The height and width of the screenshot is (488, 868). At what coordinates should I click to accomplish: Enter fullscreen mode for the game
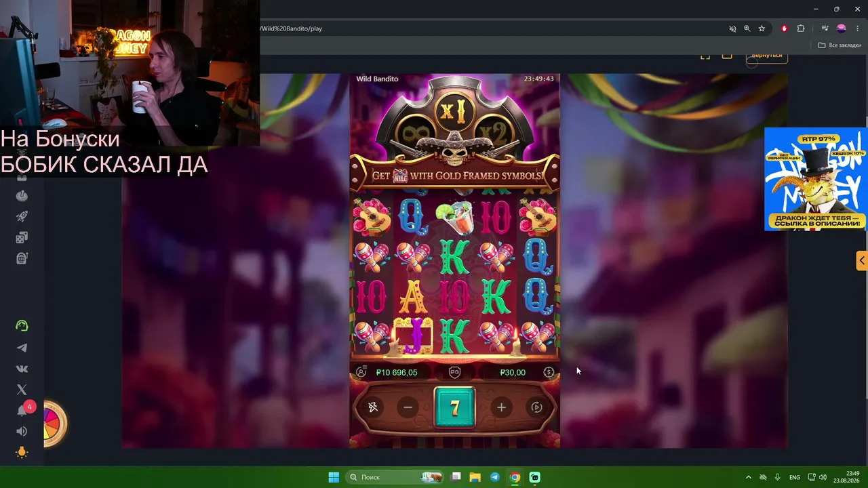click(x=705, y=56)
